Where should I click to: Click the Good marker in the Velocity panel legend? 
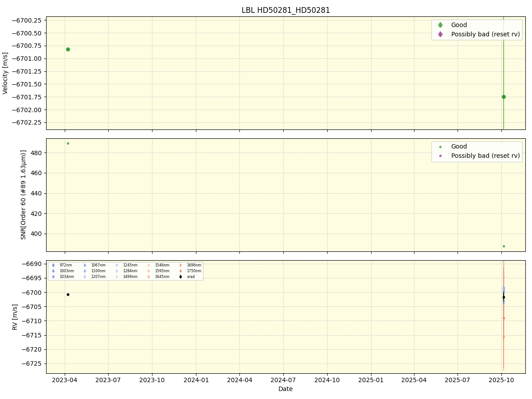440,25
